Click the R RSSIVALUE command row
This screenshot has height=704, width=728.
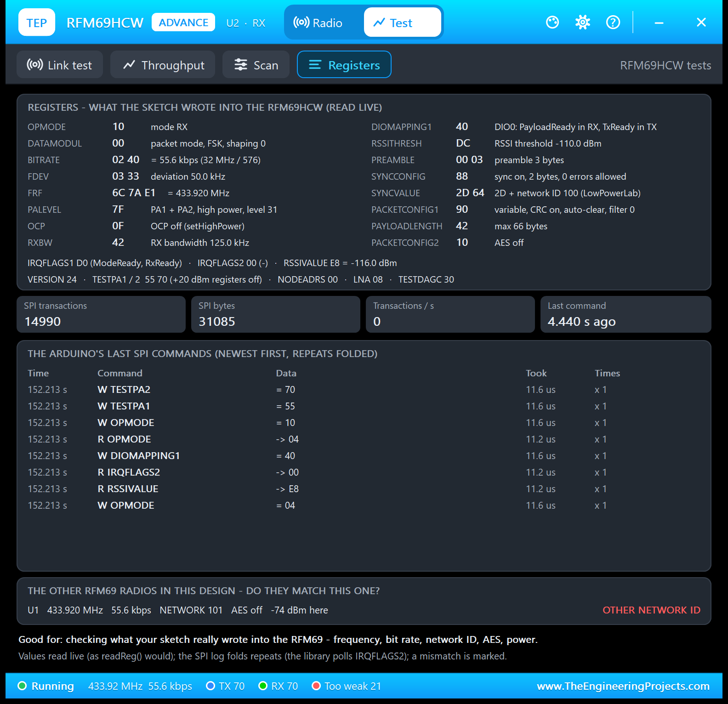(x=364, y=489)
